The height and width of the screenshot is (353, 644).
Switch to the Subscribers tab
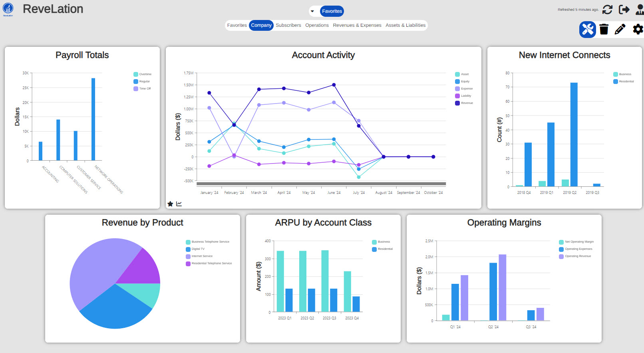coord(288,25)
